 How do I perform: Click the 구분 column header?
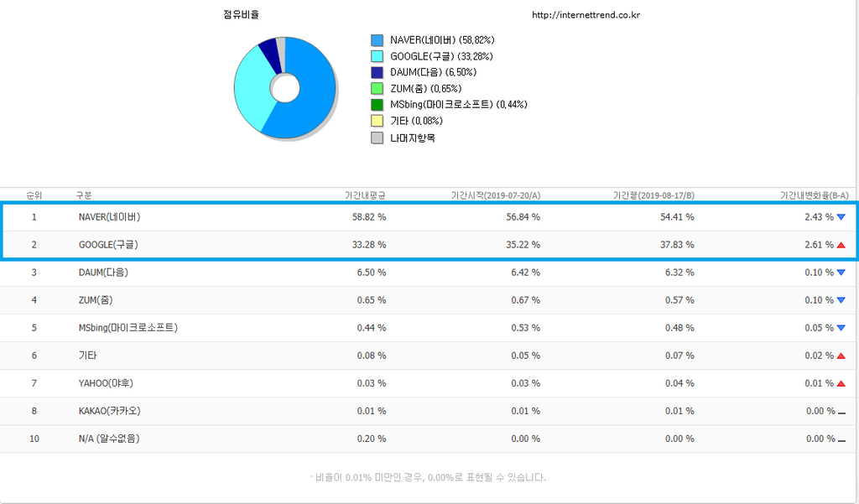(x=84, y=195)
